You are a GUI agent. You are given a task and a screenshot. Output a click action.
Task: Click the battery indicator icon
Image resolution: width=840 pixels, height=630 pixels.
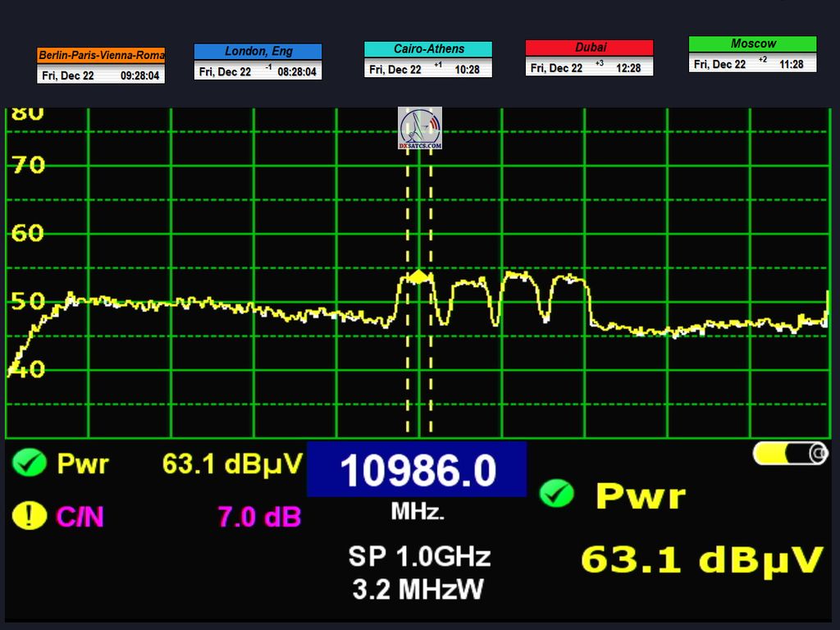791,454
